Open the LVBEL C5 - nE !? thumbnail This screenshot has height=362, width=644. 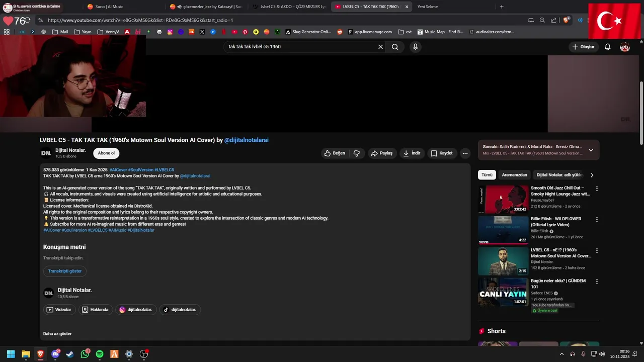[x=503, y=261]
